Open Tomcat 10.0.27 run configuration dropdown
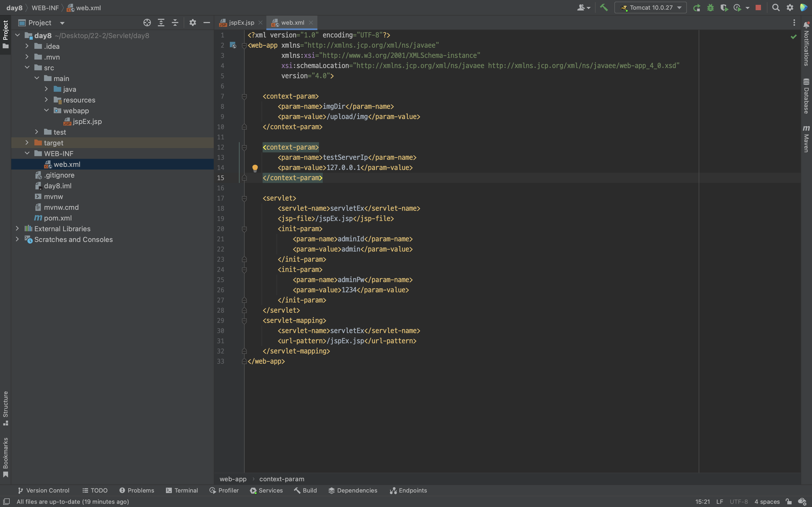The image size is (812, 507). pos(650,8)
